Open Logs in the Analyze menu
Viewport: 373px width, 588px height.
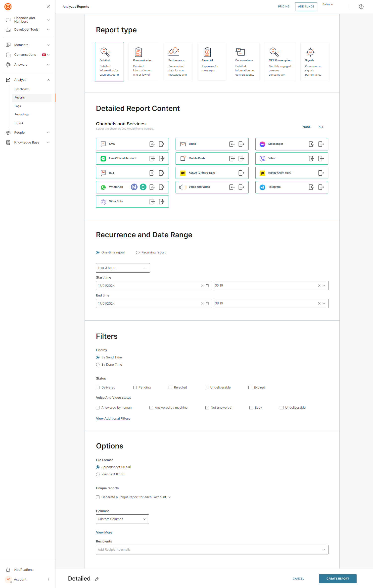coord(18,106)
